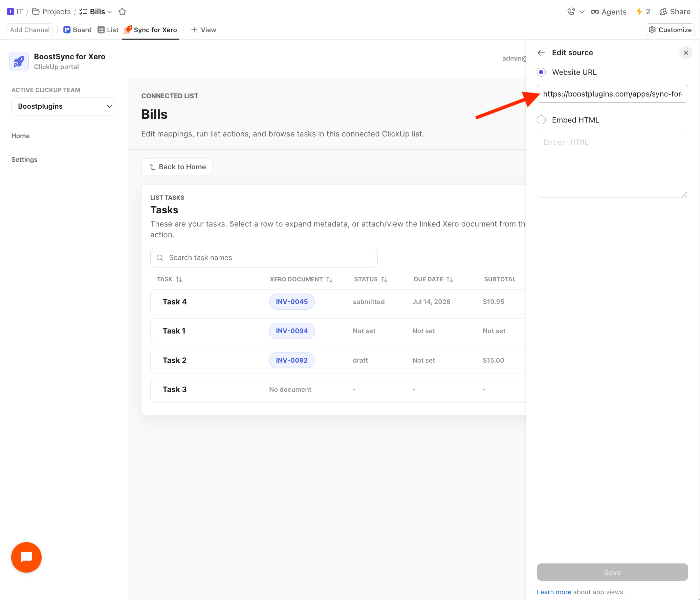Sort tasks by Xero Document column
The width and height of the screenshot is (700, 600).
pyautogui.click(x=329, y=279)
